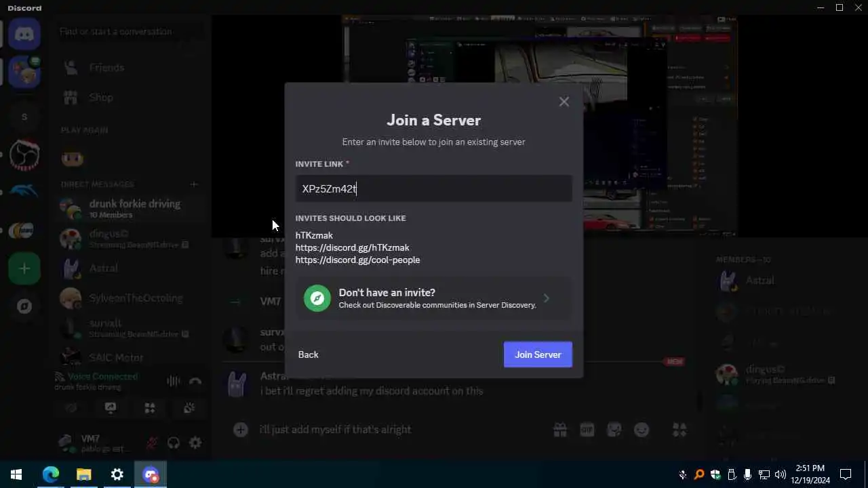This screenshot has width=868, height=488.
Task: Open Discord home Direct Messages icon
Action: click(24, 33)
